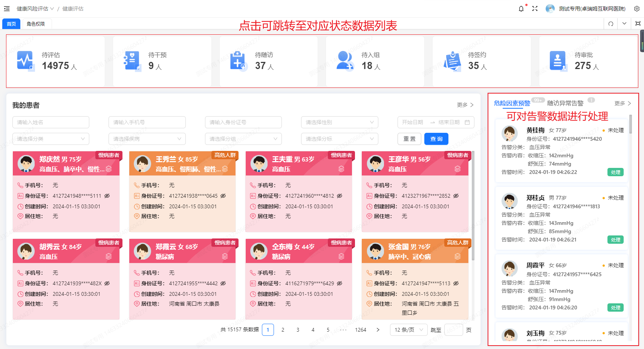Screen dimensions: 644x349
Task: Click 黄桂梅's avatar in the alert list
Action: (509, 134)
